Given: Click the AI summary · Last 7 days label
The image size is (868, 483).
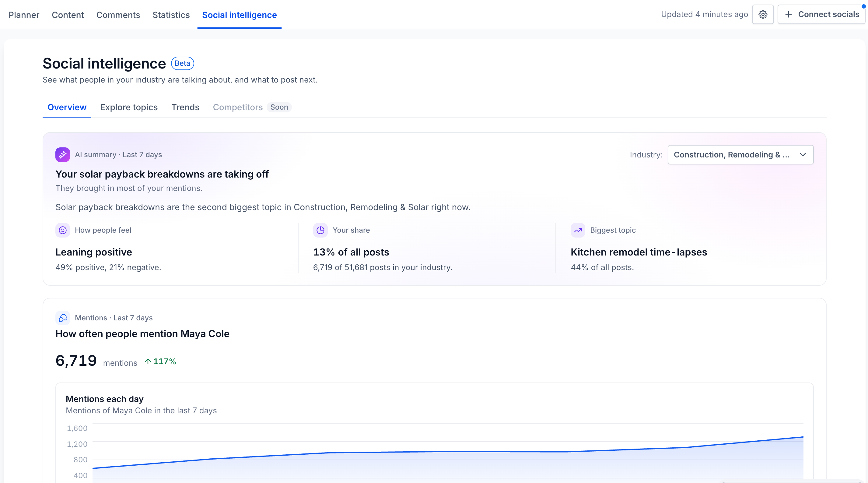Looking at the screenshot, I should [x=118, y=155].
